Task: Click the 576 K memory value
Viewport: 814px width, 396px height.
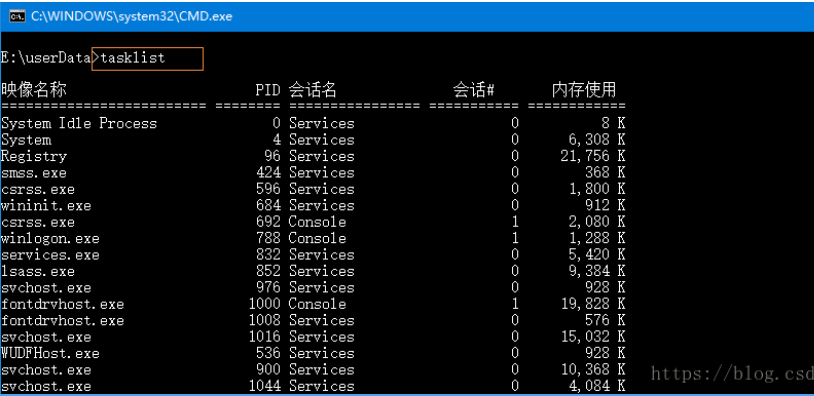Action: tap(605, 321)
